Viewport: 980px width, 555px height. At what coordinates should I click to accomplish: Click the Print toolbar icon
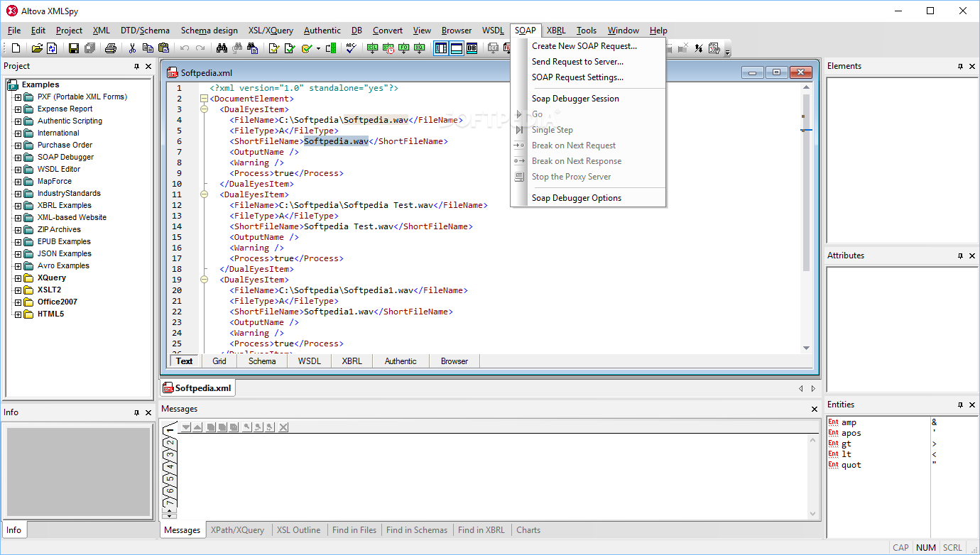coord(110,48)
